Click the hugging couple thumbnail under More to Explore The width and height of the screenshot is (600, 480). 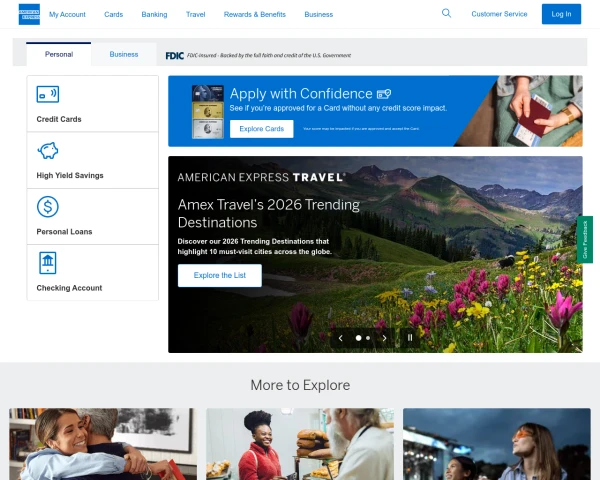pos(103,444)
